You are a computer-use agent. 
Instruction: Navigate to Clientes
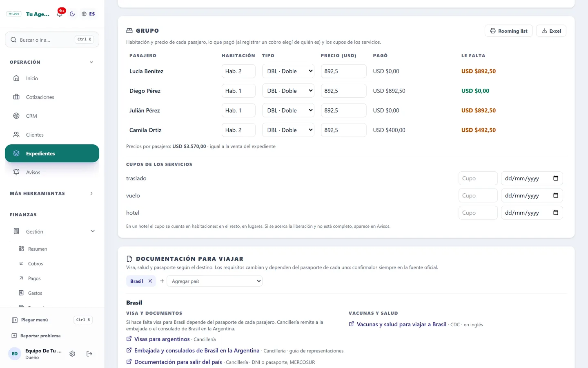52,135
